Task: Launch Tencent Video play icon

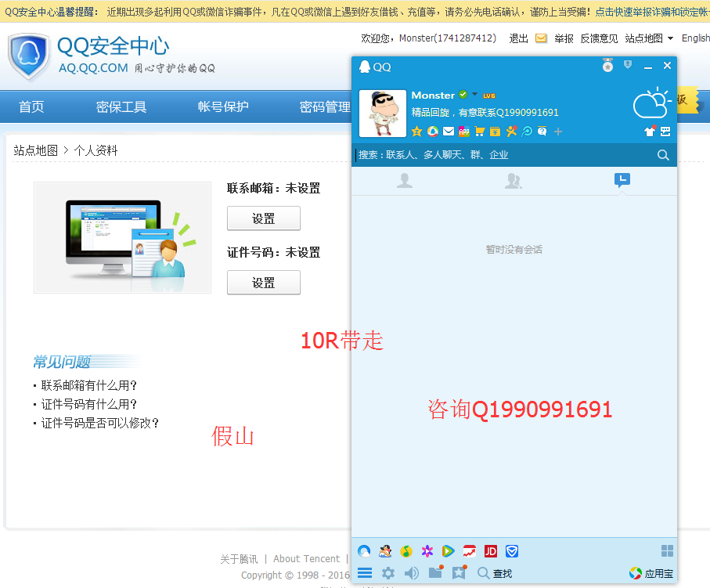Action: 448,551
